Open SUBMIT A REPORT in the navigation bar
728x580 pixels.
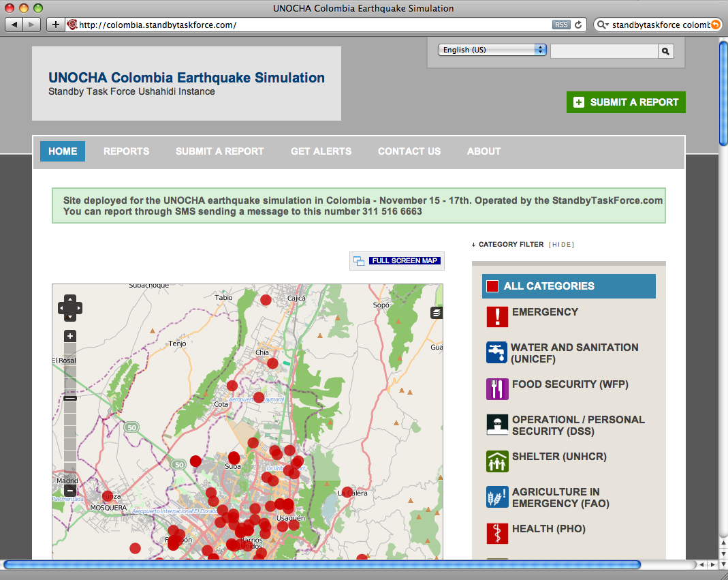[x=219, y=151]
